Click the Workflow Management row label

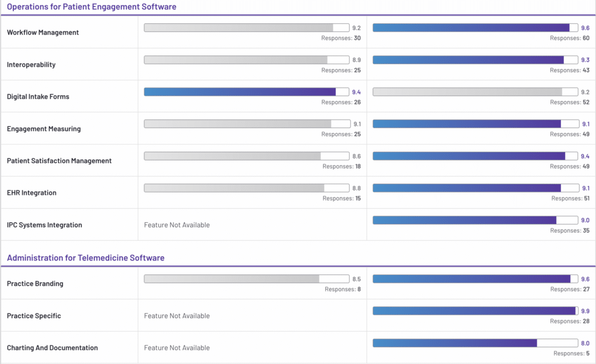pos(42,33)
